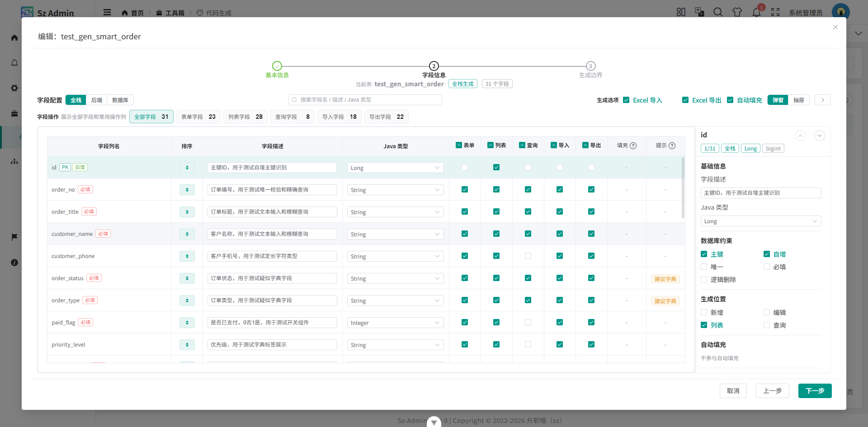Image resolution: width=868 pixels, height=427 pixels.
Task: Check 表单 checkbox for id row
Action: 465,167
